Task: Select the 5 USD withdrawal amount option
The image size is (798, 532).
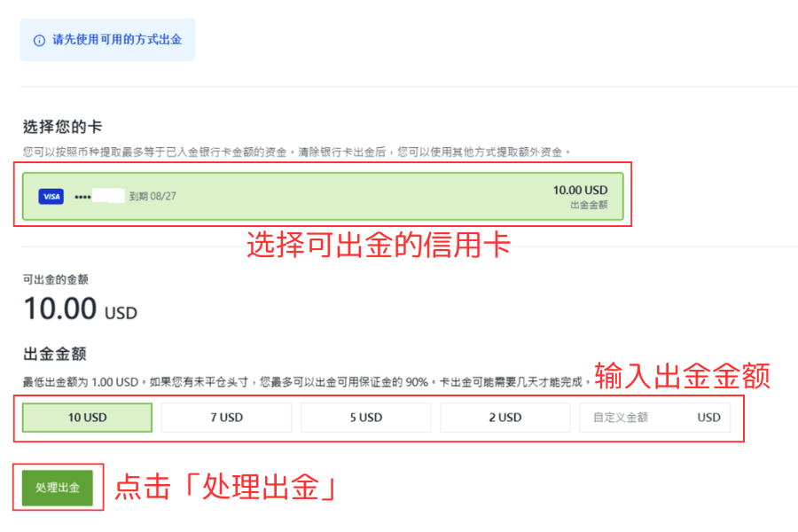Action: 365,417
